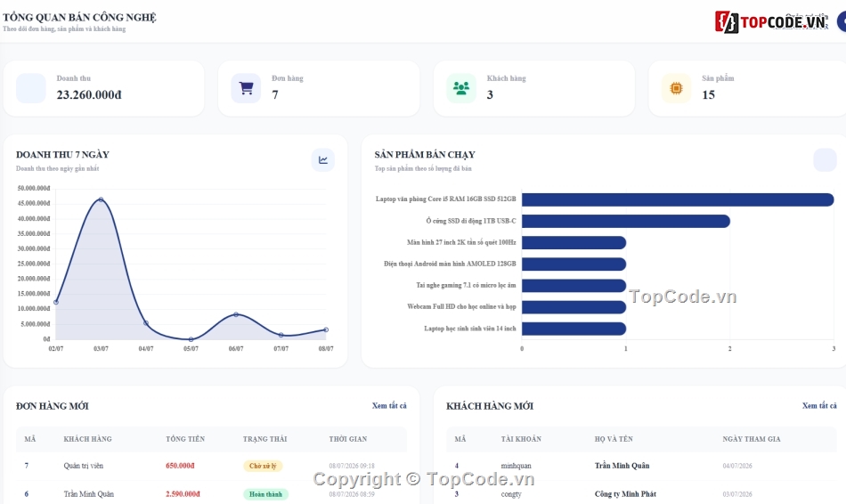Click the Ổ cứng SSD di động bar
The height and width of the screenshot is (504, 846).
(x=626, y=221)
